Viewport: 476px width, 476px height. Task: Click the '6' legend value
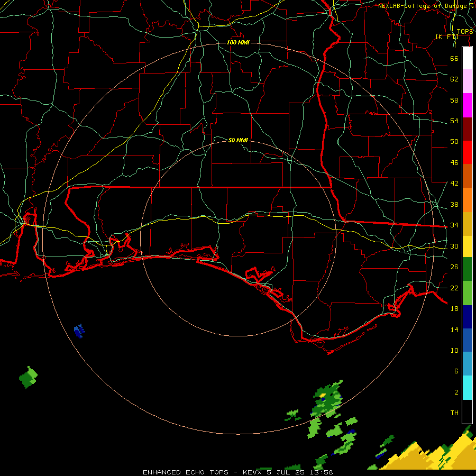(456, 371)
